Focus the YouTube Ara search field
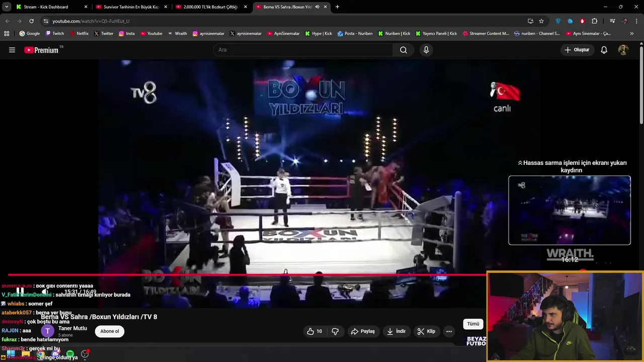 point(303,50)
